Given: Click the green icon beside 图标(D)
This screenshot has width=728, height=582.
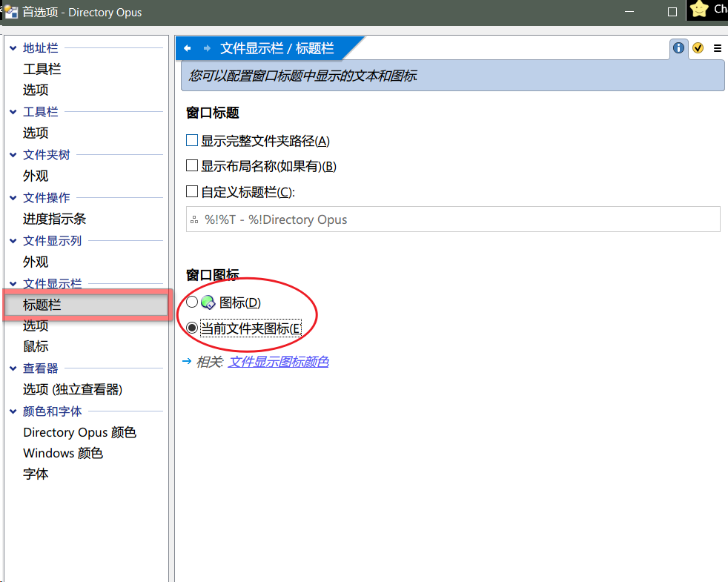Looking at the screenshot, I should coord(208,302).
